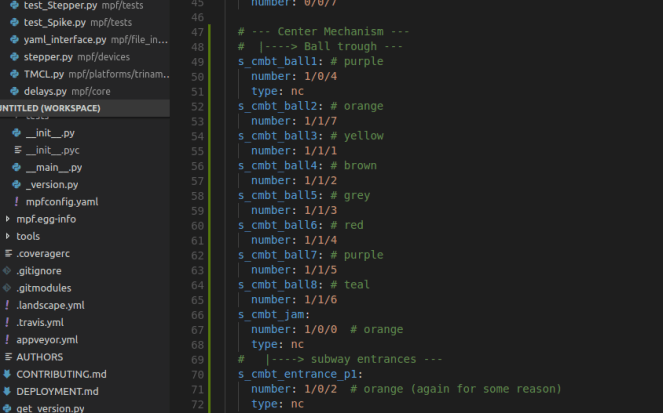Click file icon beside __init__.pyc
The width and height of the screenshot is (663, 413).
(x=18, y=150)
